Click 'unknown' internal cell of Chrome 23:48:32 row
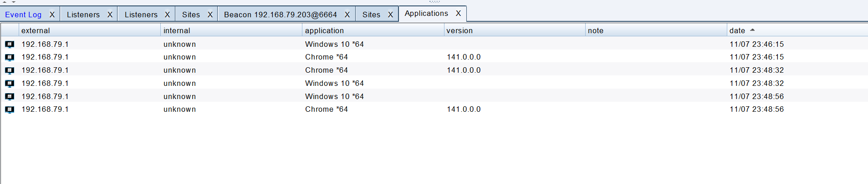Image resolution: width=868 pixels, height=184 pixels. pos(180,70)
